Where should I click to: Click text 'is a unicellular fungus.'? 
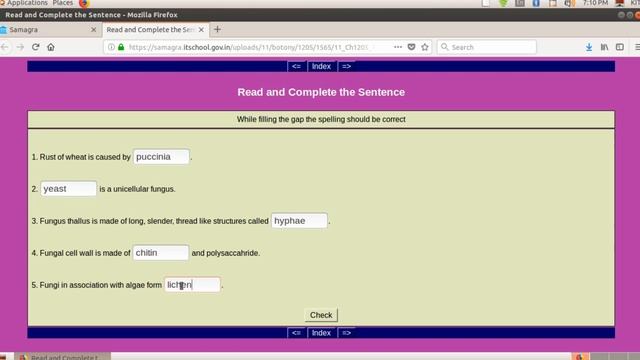(x=138, y=189)
